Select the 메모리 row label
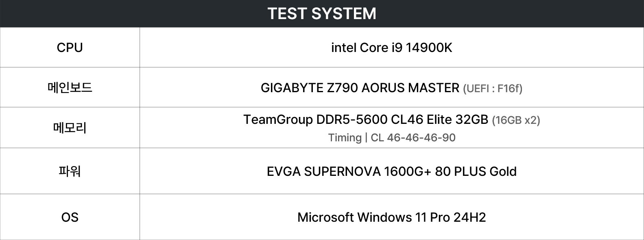The width and height of the screenshot is (644, 240). [70, 128]
